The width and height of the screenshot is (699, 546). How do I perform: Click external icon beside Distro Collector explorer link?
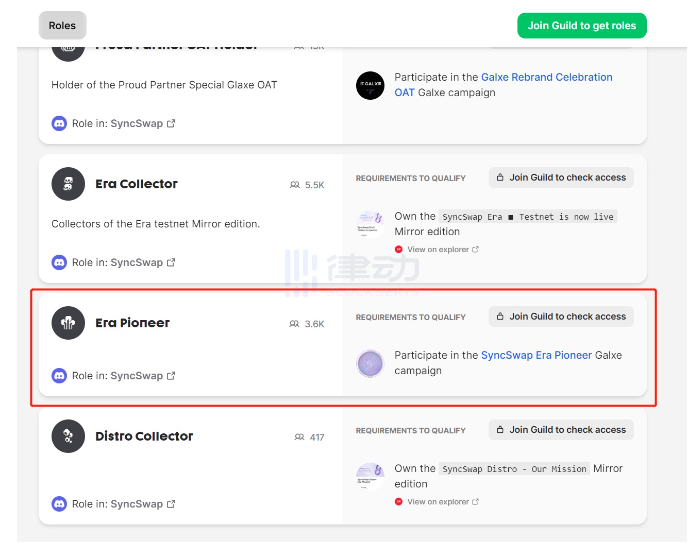pyautogui.click(x=475, y=502)
